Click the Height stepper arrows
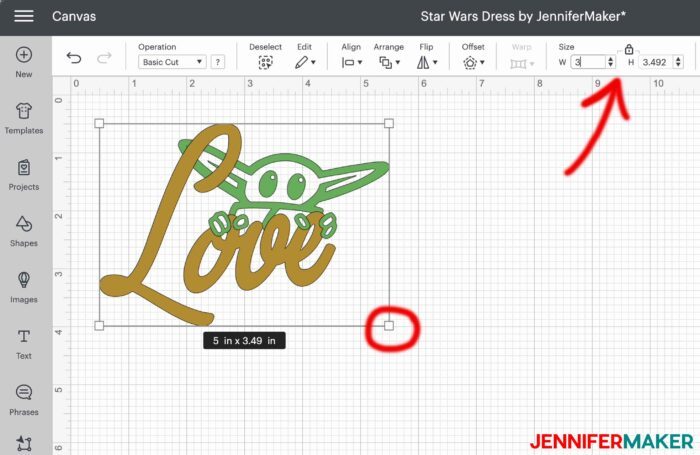The height and width of the screenshot is (455, 700). (678, 62)
